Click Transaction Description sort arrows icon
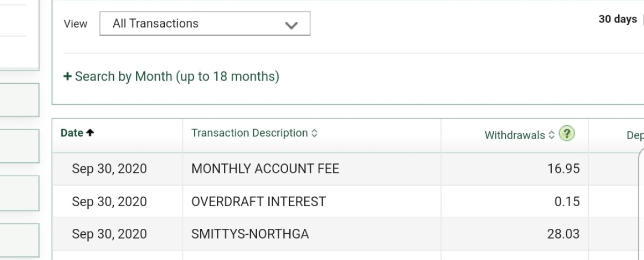This screenshot has height=260, width=644. pos(314,133)
